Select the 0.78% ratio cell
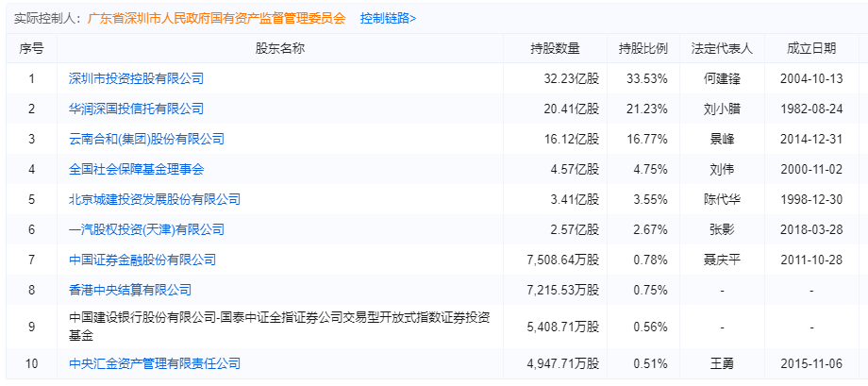The height and width of the screenshot is (386, 868). [650, 260]
